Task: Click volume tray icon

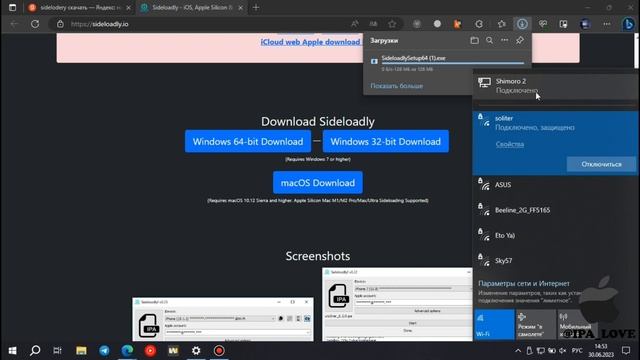Action: pyautogui.click(x=563, y=351)
